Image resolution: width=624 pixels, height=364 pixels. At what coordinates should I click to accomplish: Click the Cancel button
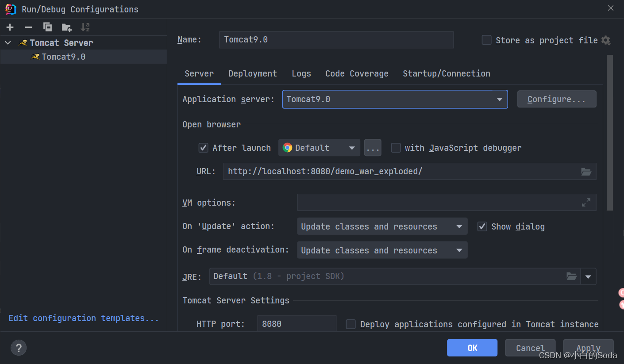point(530,348)
